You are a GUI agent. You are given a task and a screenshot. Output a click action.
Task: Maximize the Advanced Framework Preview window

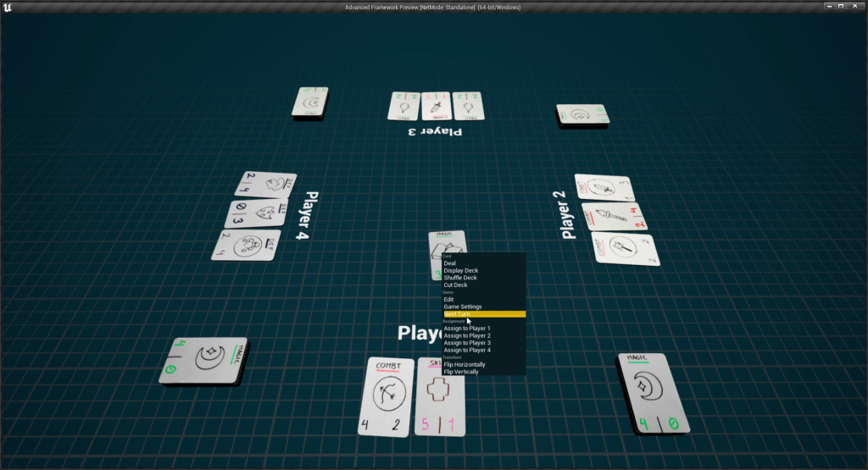[x=841, y=6]
